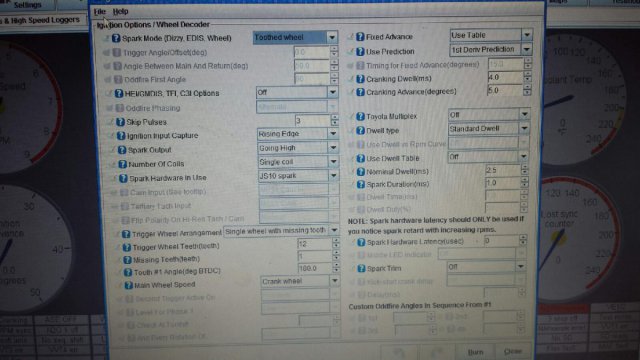Open the File menu
The width and height of the screenshot is (640, 360).
(100, 11)
